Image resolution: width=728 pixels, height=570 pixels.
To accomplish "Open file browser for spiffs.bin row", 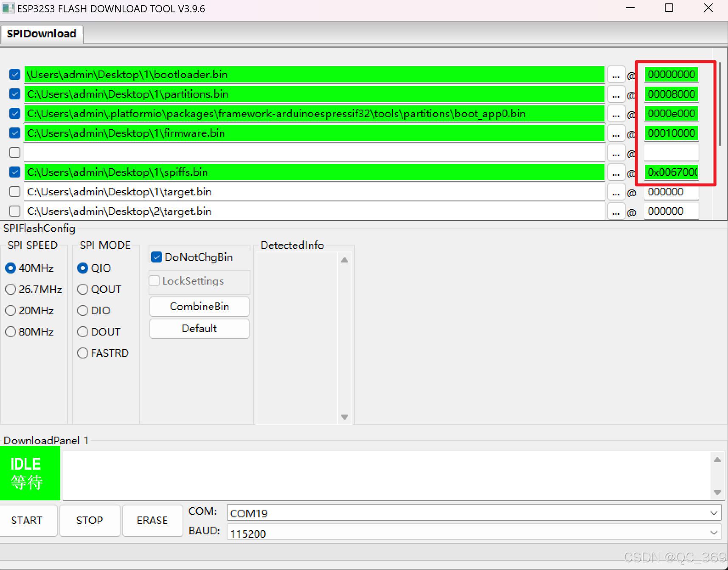I will [x=616, y=172].
